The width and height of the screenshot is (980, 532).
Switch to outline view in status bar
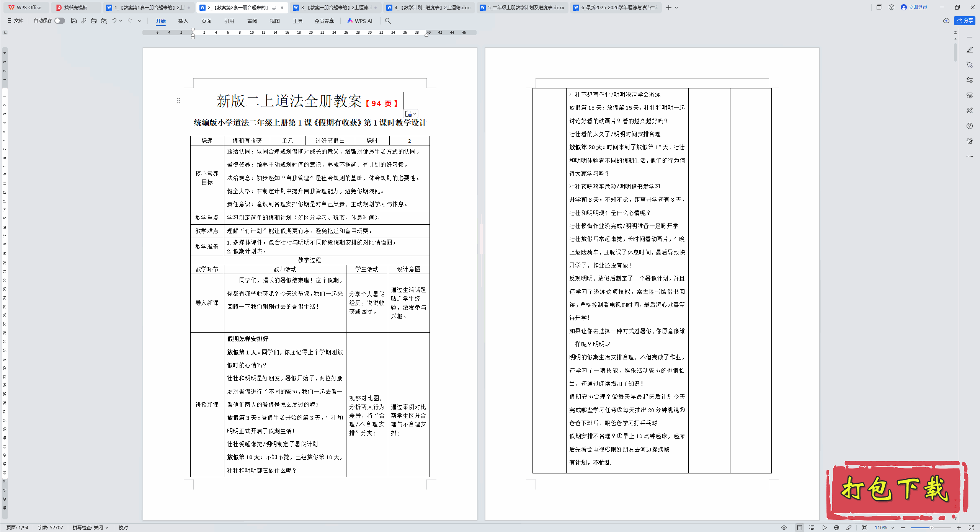tap(812, 527)
